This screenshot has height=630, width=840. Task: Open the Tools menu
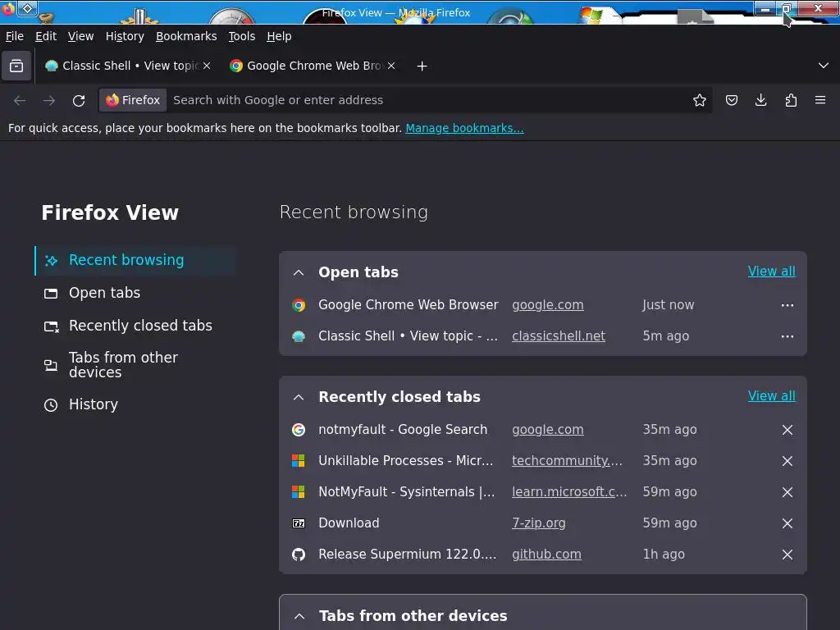[x=242, y=36]
